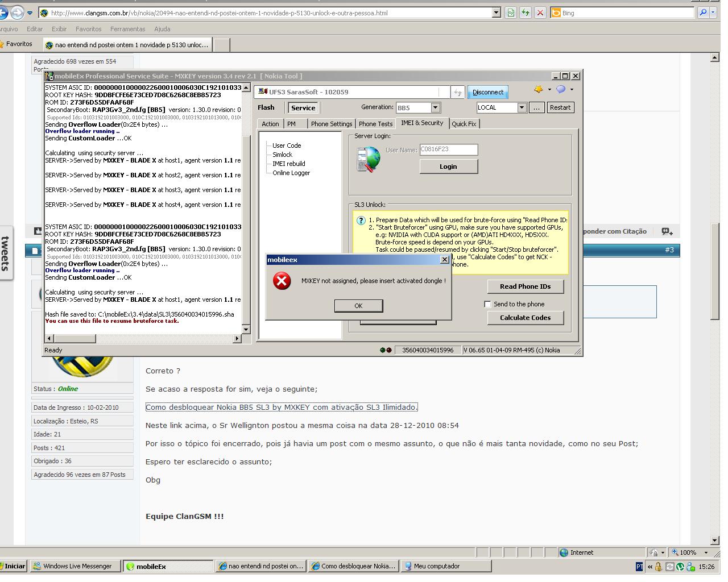Select User Code in the tree
The image size is (728, 582).
(287, 145)
